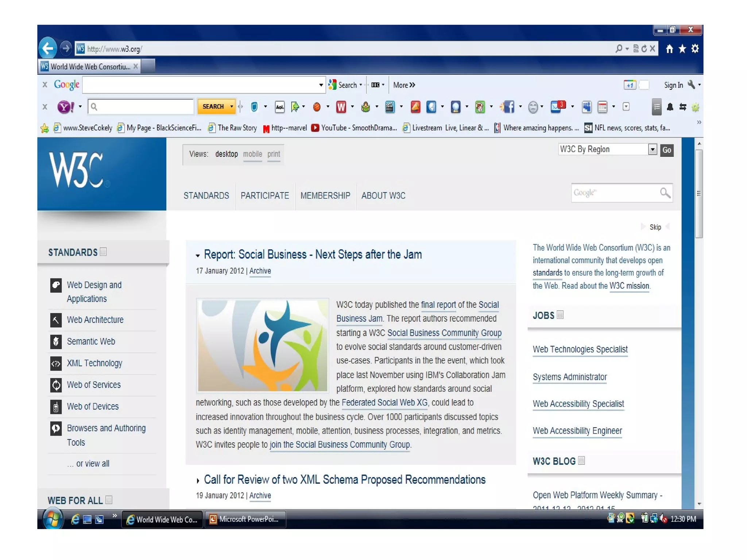Open the Google toolbar search box dropdown
747x560 pixels.
click(321, 85)
